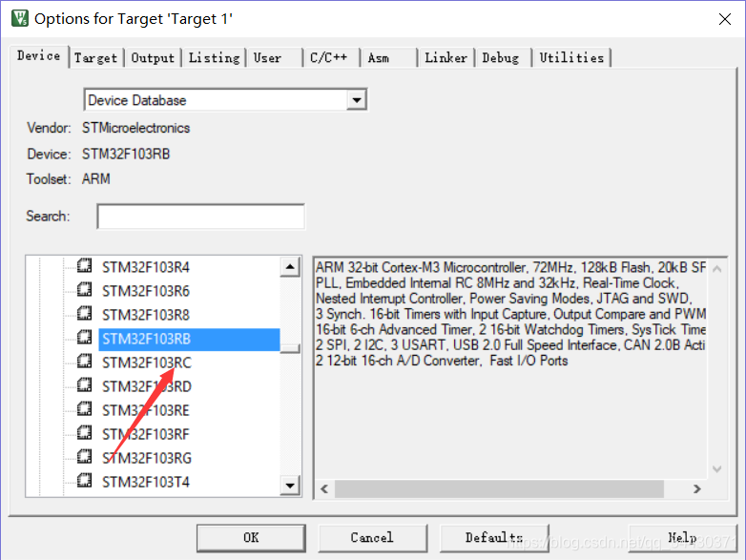Click the device description text area

tap(510, 369)
